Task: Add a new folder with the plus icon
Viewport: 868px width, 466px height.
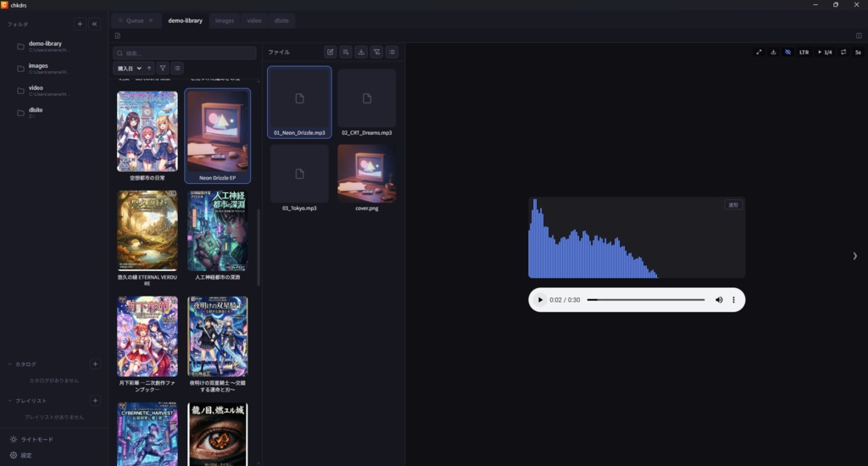Action: pyautogui.click(x=80, y=24)
